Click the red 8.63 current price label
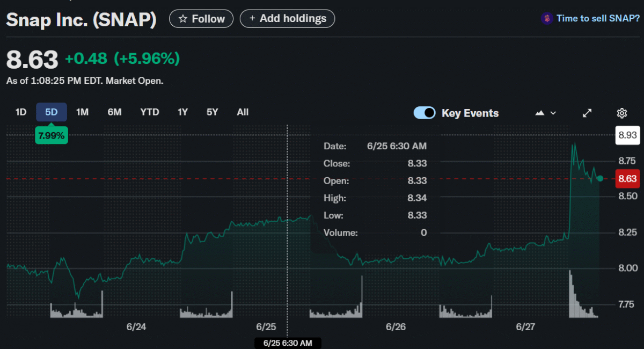This screenshot has width=644, height=349. (x=627, y=179)
